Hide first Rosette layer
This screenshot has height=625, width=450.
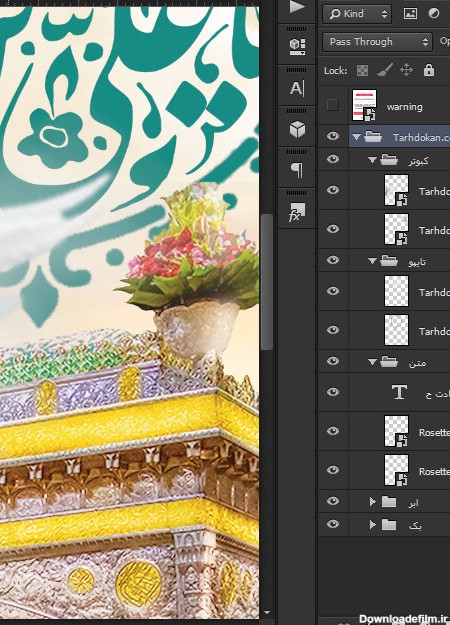point(333,431)
